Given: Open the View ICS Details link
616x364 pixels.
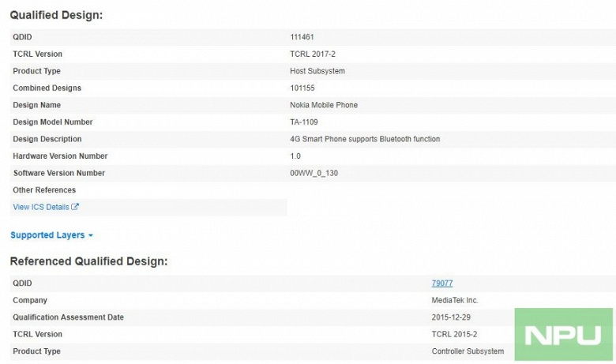Looking at the screenshot, I should 41,208.
